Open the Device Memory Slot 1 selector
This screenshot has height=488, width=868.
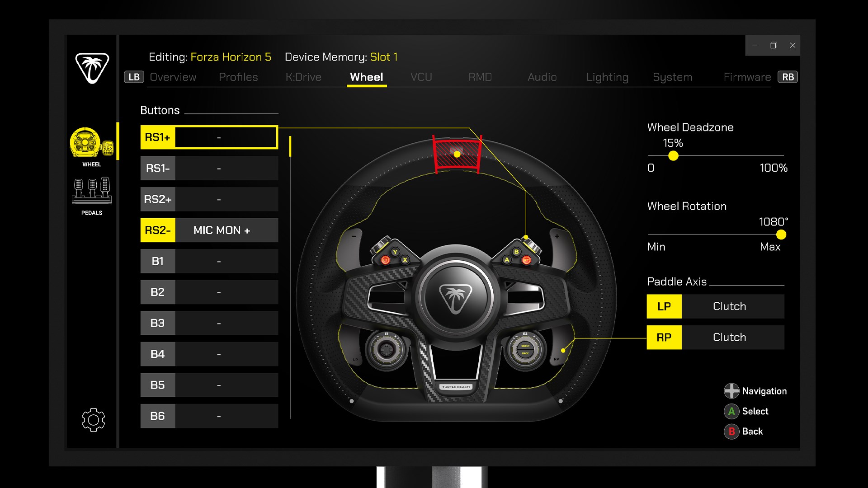(384, 57)
